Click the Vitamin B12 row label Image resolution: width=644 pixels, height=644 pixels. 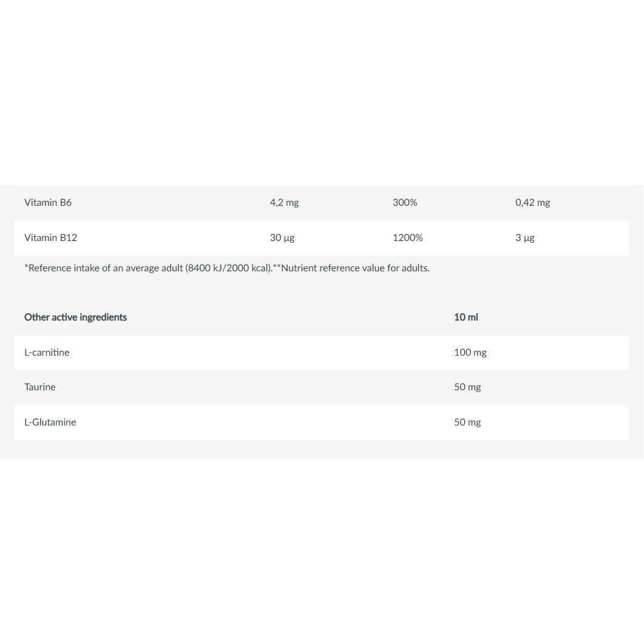pos(50,238)
